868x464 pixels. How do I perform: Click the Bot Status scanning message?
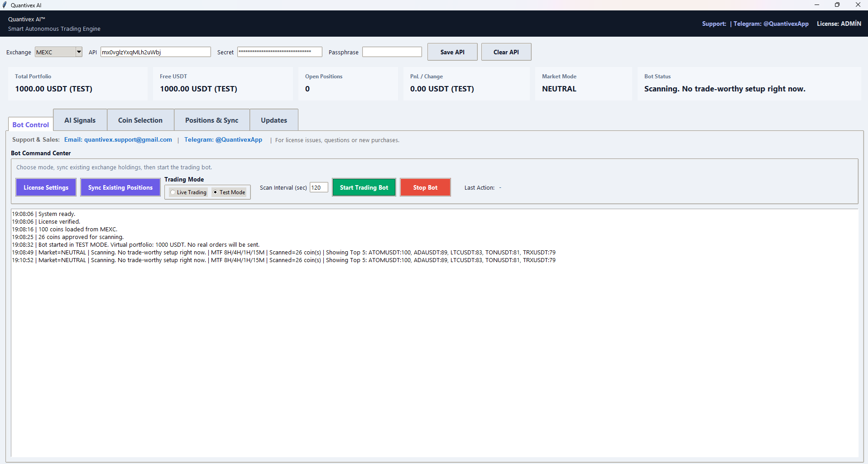coord(725,89)
